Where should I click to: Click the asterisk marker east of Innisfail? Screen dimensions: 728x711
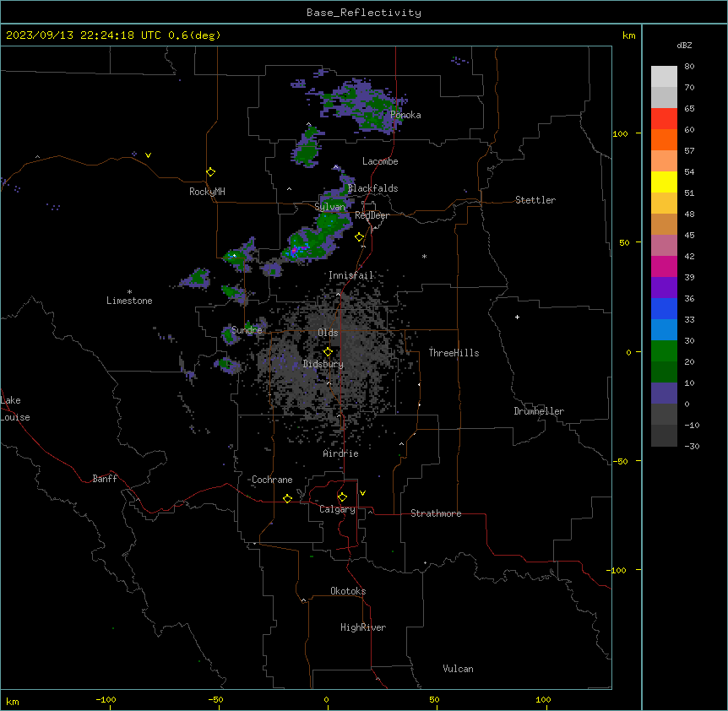point(424,256)
